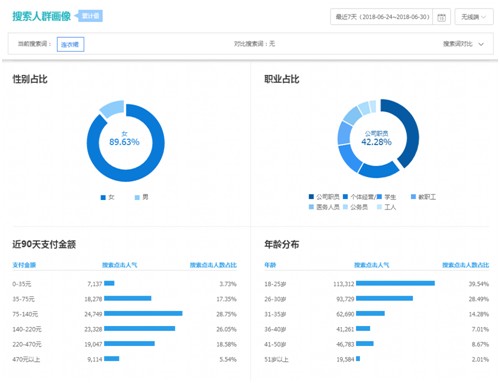Sort by 支付金额 column header

24,265
